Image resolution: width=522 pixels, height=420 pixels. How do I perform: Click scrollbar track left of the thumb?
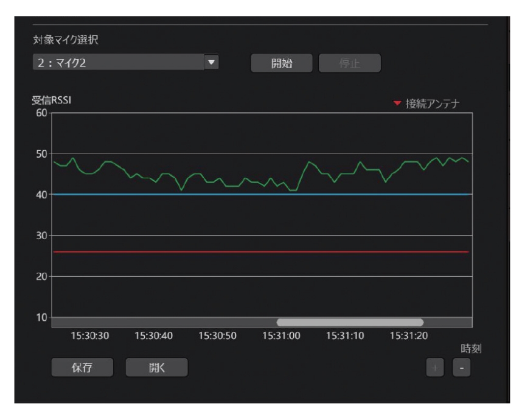coord(164,323)
